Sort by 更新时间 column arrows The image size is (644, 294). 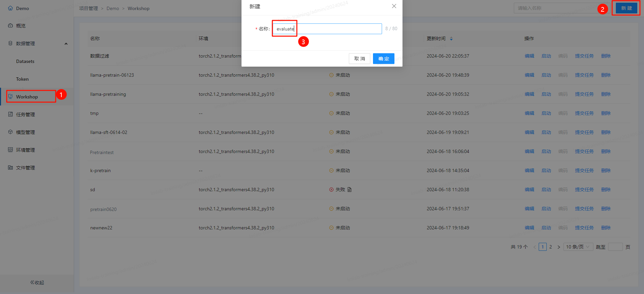click(x=451, y=39)
